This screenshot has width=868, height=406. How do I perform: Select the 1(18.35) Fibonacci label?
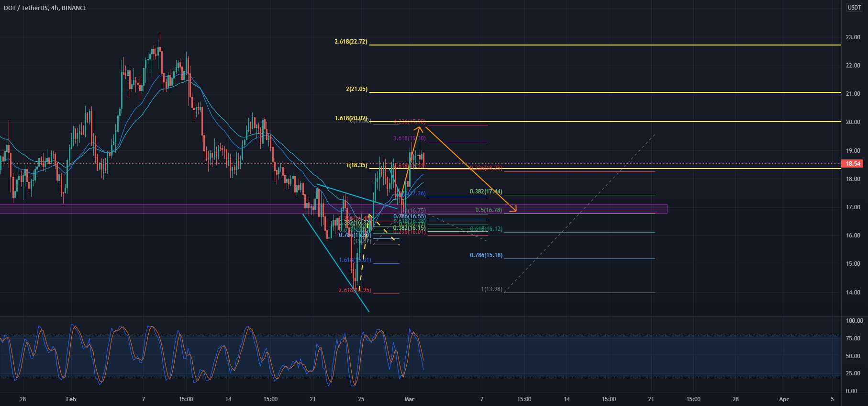356,165
